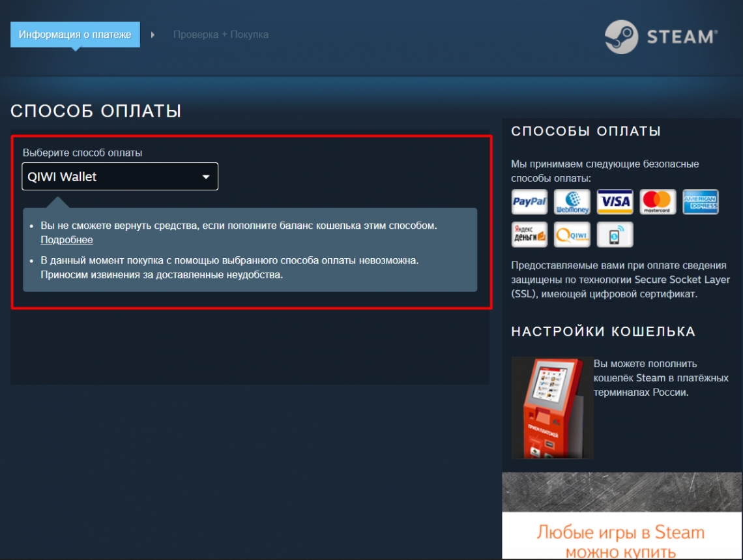743x560 pixels.
Task: Open the Проверка + Покупка step
Action: tap(221, 35)
